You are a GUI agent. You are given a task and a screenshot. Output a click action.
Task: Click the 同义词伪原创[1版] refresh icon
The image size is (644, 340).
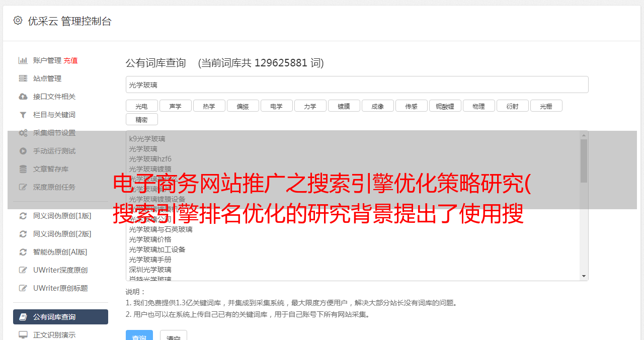coord(23,216)
